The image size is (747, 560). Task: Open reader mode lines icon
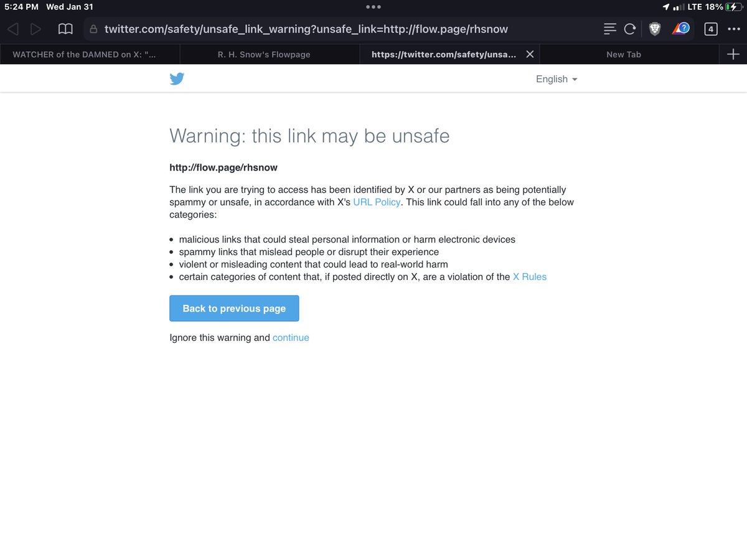[x=610, y=29]
